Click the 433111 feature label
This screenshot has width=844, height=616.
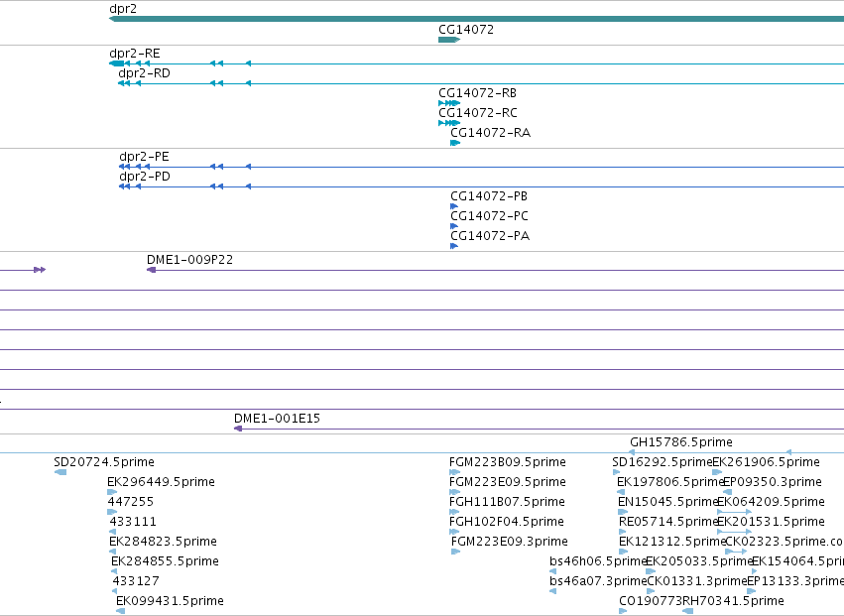(133, 522)
